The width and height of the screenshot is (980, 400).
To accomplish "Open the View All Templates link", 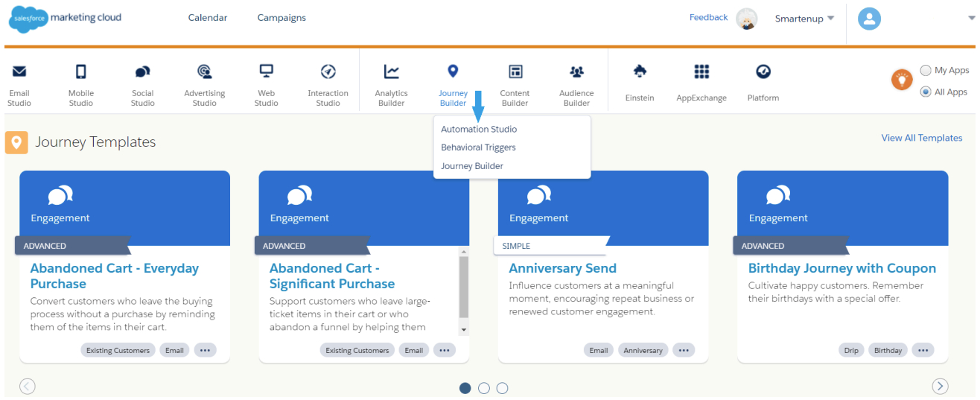I will [x=922, y=138].
